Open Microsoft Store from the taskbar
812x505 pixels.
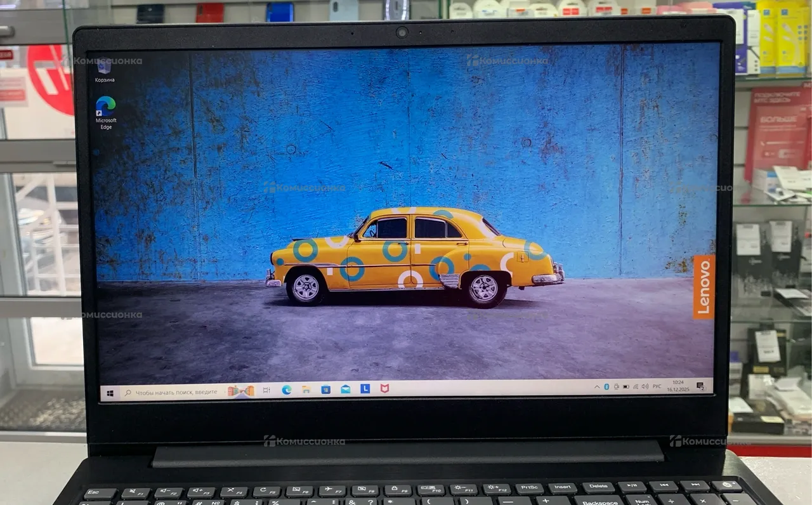pos(326,389)
